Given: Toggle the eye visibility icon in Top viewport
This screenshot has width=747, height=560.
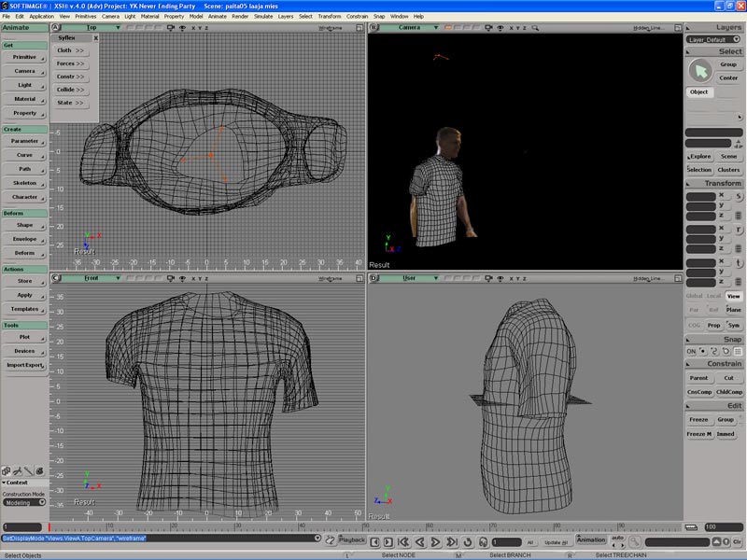Looking at the screenshot, I should pos(182,28).
